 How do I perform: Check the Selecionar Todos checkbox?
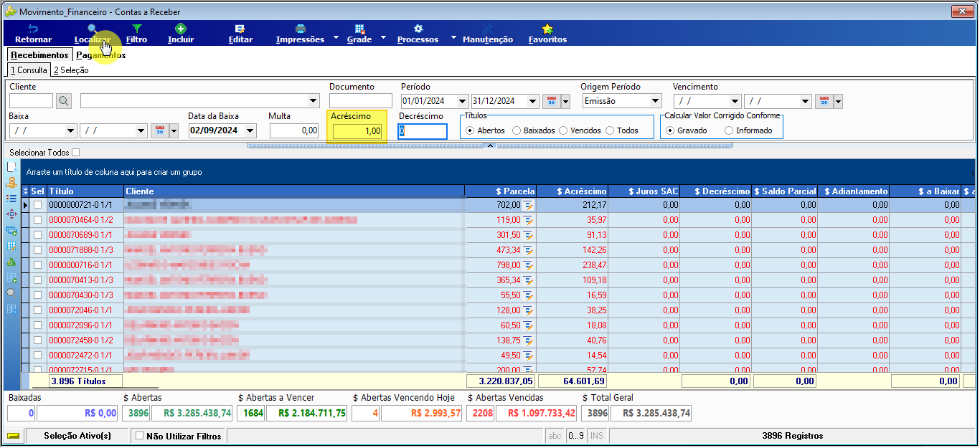click(76, 153)
